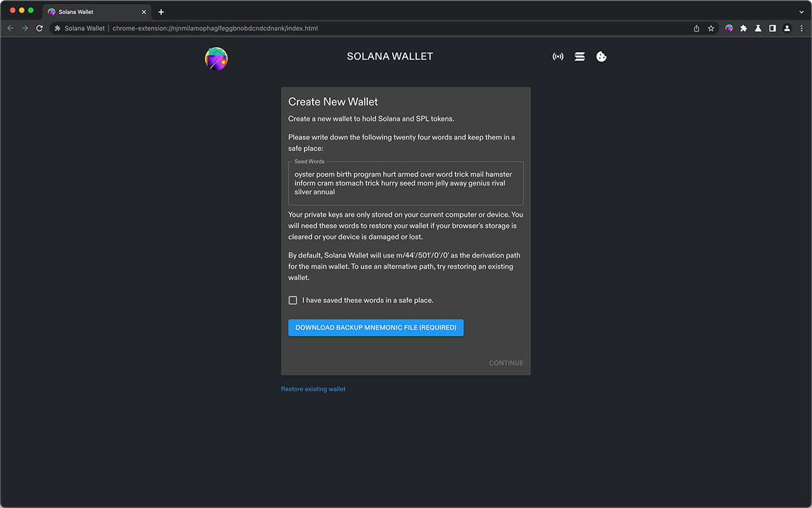
Task: Open Solana Wallet extension icon in toolbar
Action: pyautogui.click(x=729, y=29)
